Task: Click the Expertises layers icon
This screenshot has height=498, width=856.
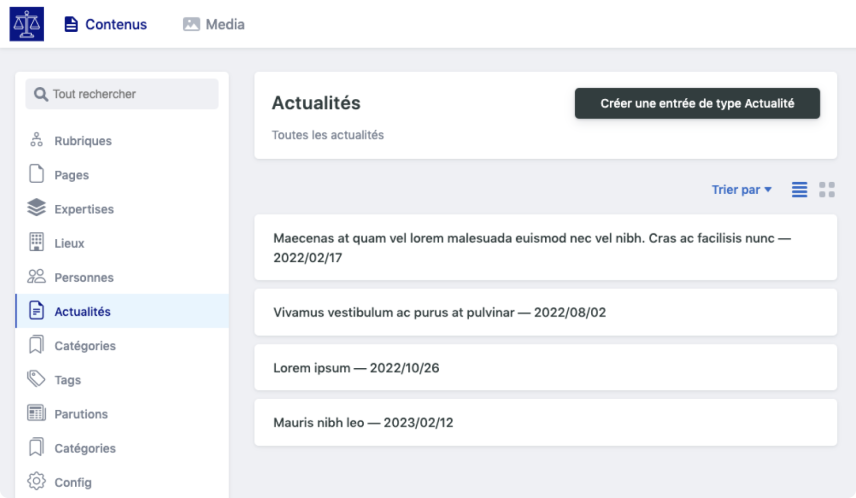Action: tap(37, 208)
